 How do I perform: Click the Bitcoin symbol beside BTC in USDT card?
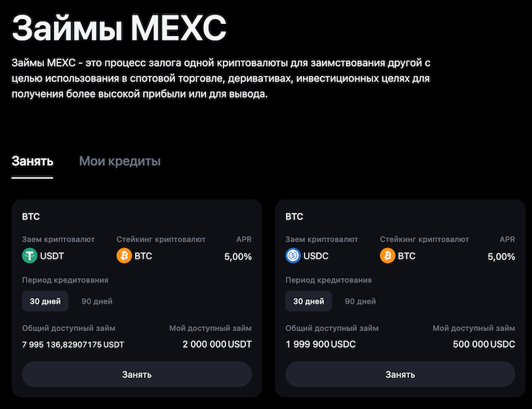(x=124, y=255)
